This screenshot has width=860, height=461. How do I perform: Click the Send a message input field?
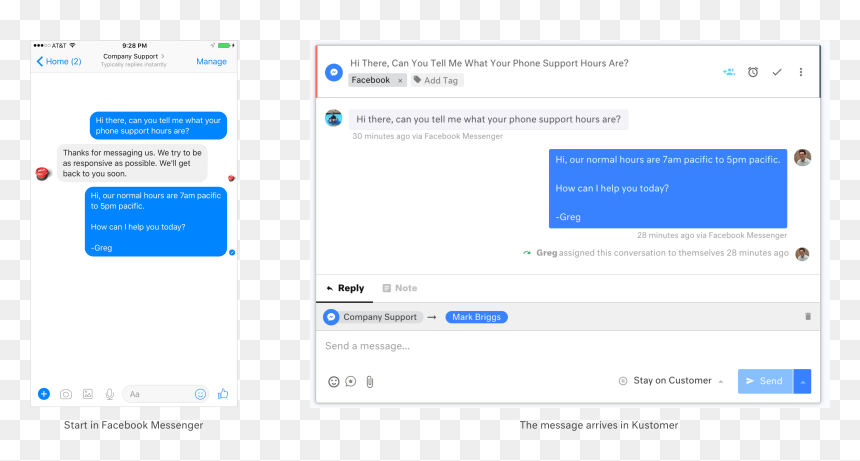coord(568,346)
